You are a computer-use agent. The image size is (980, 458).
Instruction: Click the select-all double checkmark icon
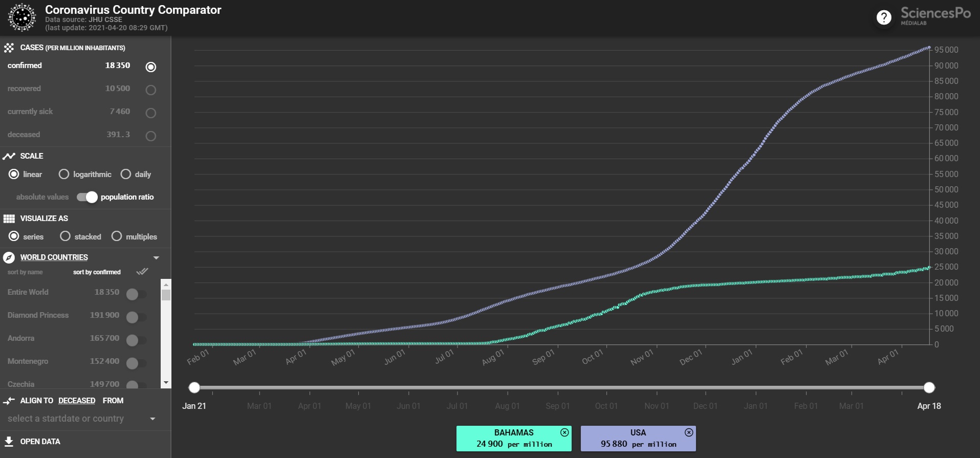click(x=142, y=271)
